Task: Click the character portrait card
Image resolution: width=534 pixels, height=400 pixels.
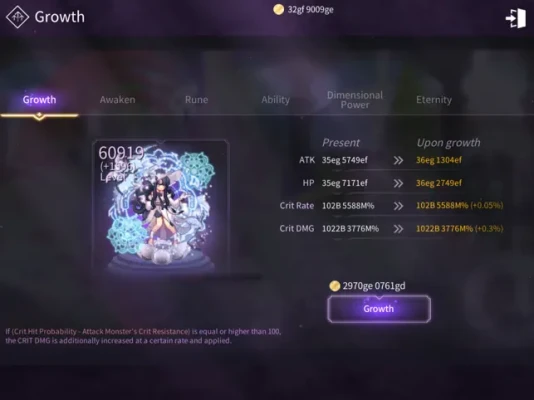Action: tap(161, 206)
